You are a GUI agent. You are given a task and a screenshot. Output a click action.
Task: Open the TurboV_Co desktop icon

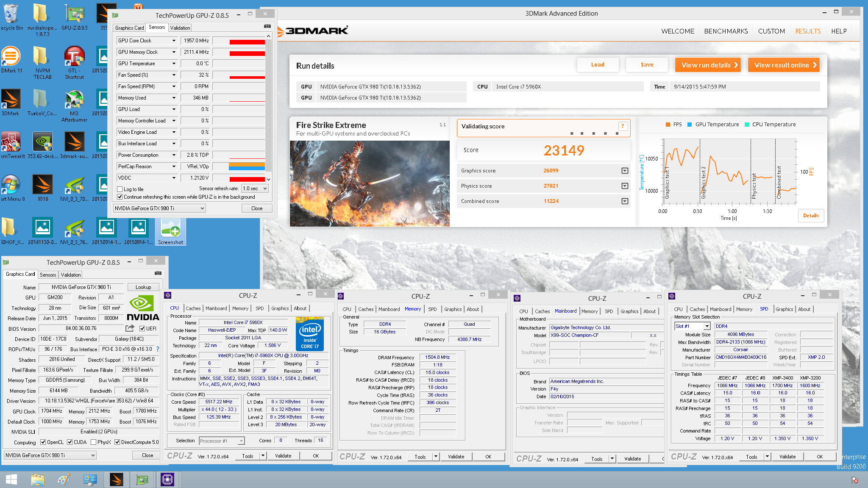pos(42,103)
